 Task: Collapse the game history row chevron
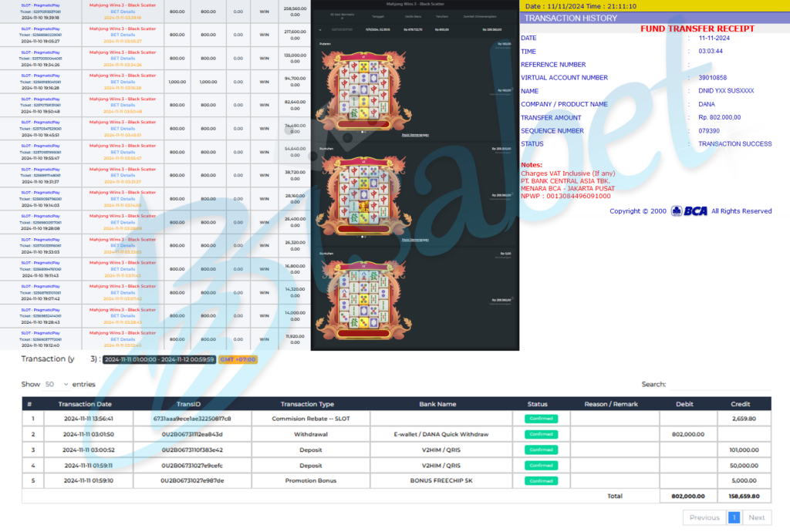320,29
